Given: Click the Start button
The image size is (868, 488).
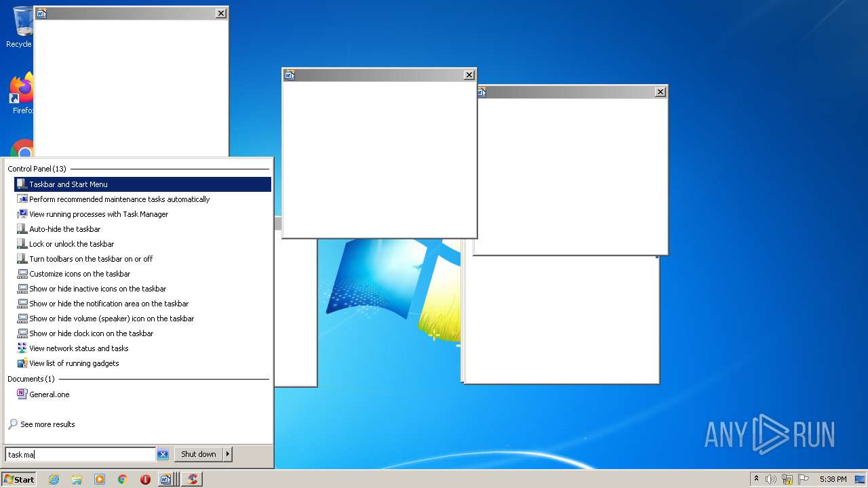Looking at the screenshot, I should (19, 479).
